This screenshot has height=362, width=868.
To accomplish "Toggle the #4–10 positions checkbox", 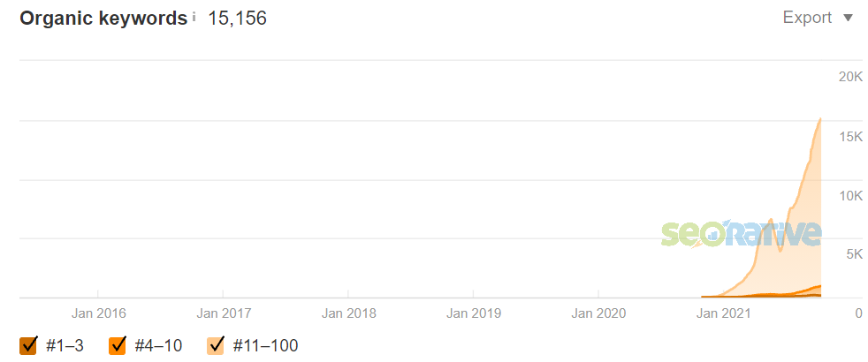I will (118, 345).
